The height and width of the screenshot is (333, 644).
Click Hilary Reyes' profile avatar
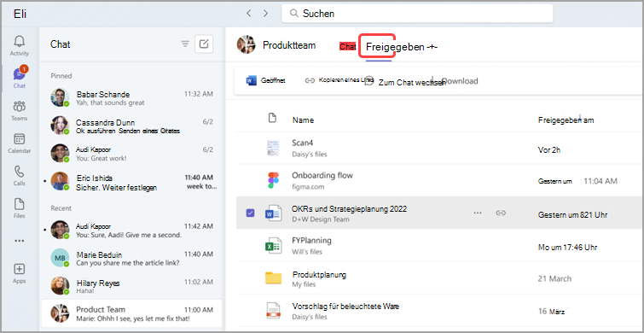coord(60,286)
